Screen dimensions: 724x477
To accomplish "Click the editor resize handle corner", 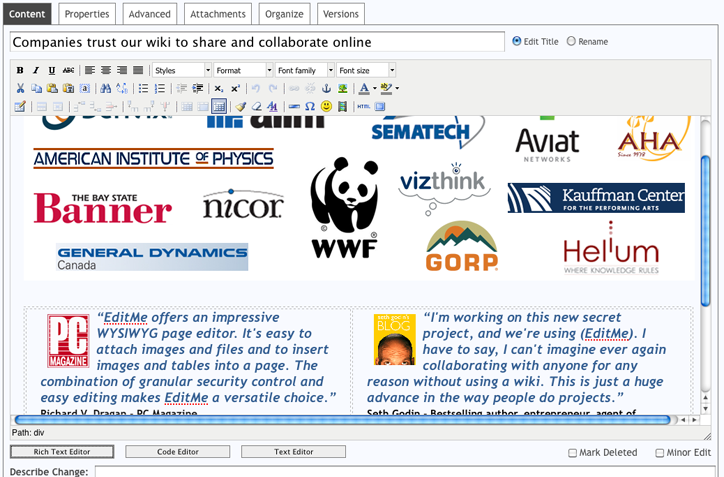I will click(707, 435).
